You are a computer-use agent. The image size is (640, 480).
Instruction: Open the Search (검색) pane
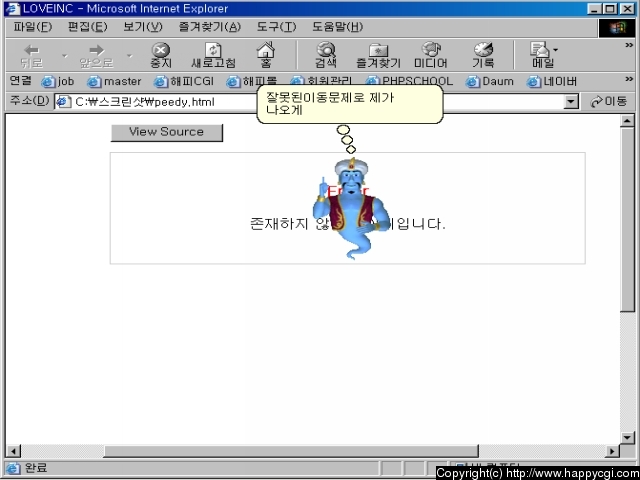coord(326,56)
